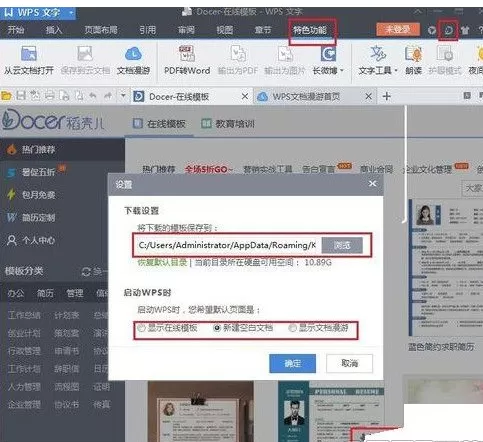
Task: Open the 从云文档打开 cloud document icon
Action: pos(29,60)
